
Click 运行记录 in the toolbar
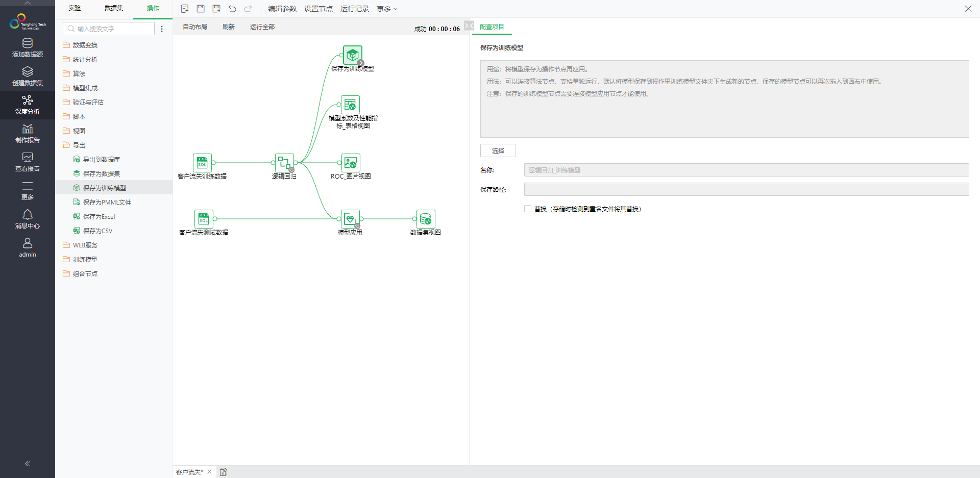[355, 9]
